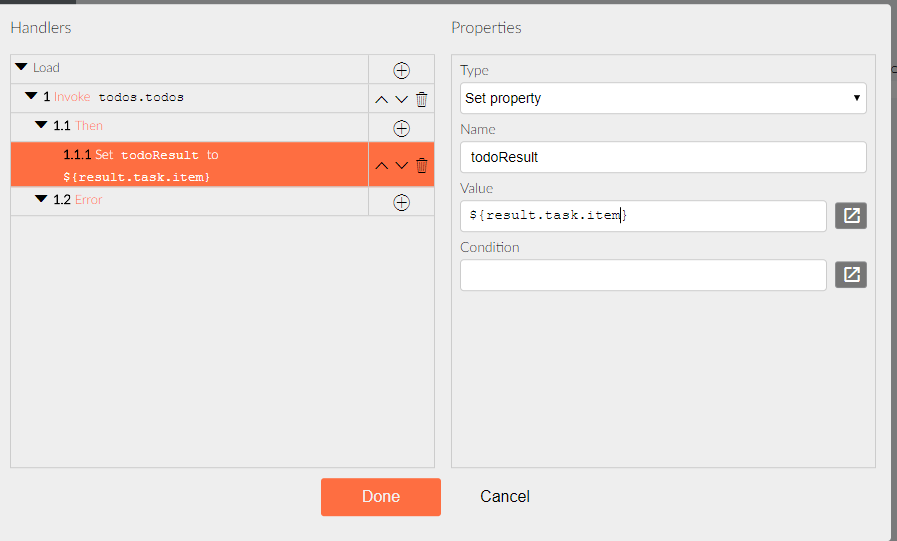This screenshot has height=541, width=897.
Task: Collapse the Load handler tree
Action: point(22,67)
